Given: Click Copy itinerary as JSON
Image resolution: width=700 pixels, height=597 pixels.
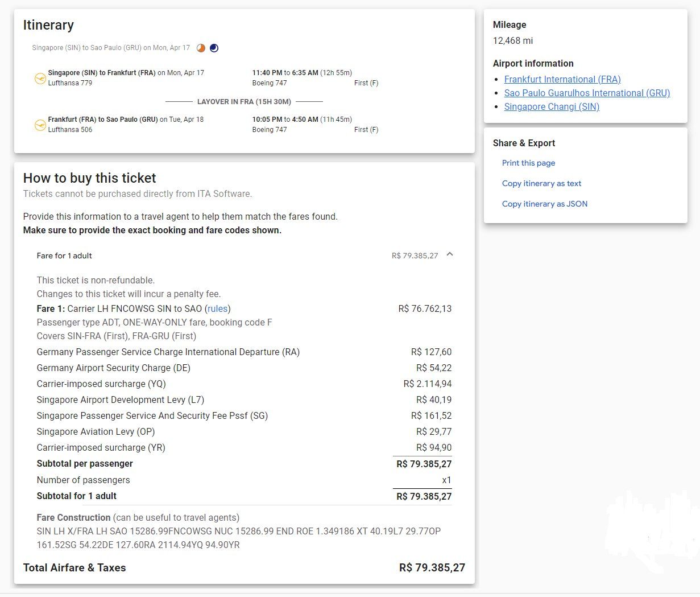Looking at the screenshot, I should tap(545, 204).
